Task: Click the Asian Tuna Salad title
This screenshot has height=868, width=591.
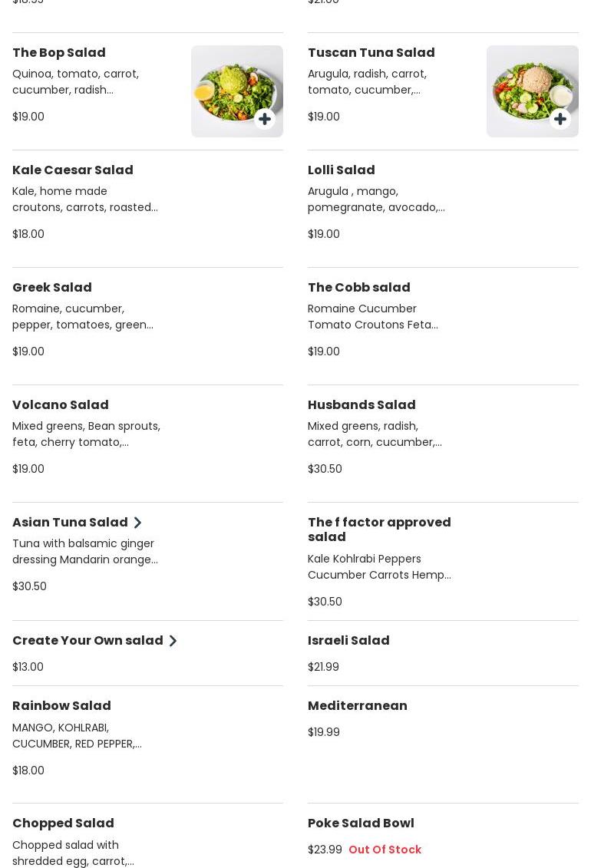Action: click(x=70, y=522)
